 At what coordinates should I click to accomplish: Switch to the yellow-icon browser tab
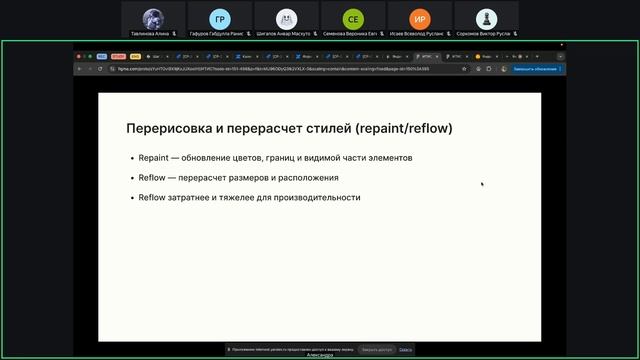click(x=486, y=56)
